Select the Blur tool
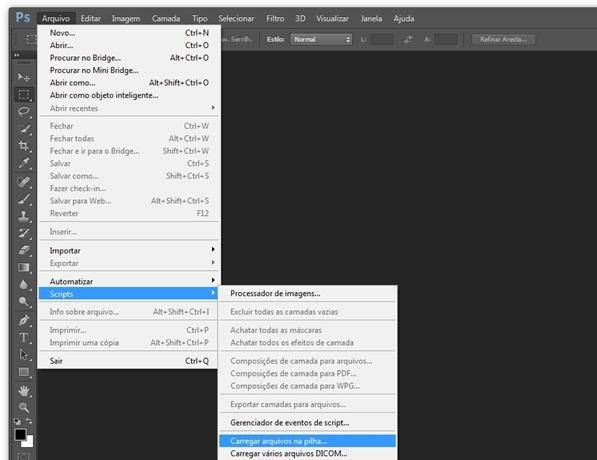Image resolution: width=597 pixels, height=460 pixels. point(24,284)
